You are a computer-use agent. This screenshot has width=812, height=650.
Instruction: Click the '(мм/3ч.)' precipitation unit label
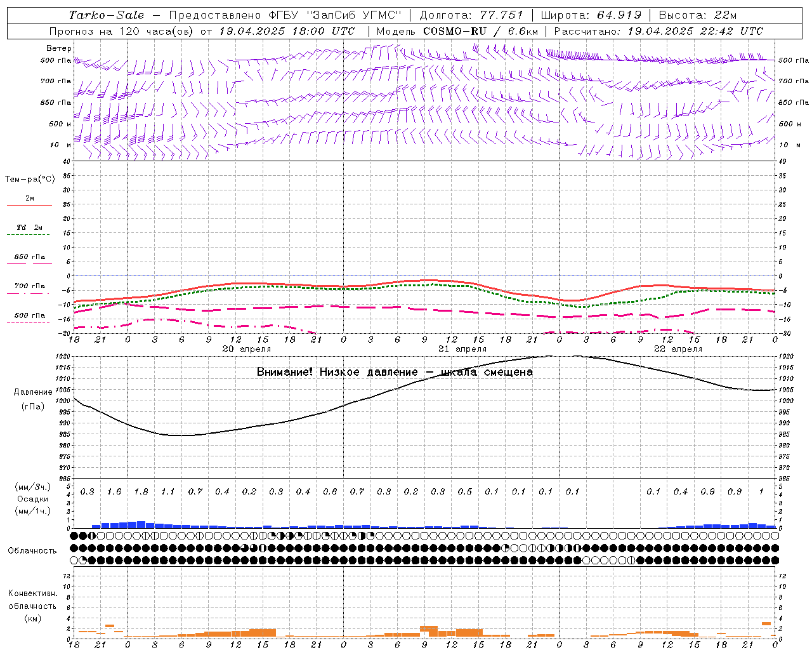pyautogui.click(x=33, y=487)
